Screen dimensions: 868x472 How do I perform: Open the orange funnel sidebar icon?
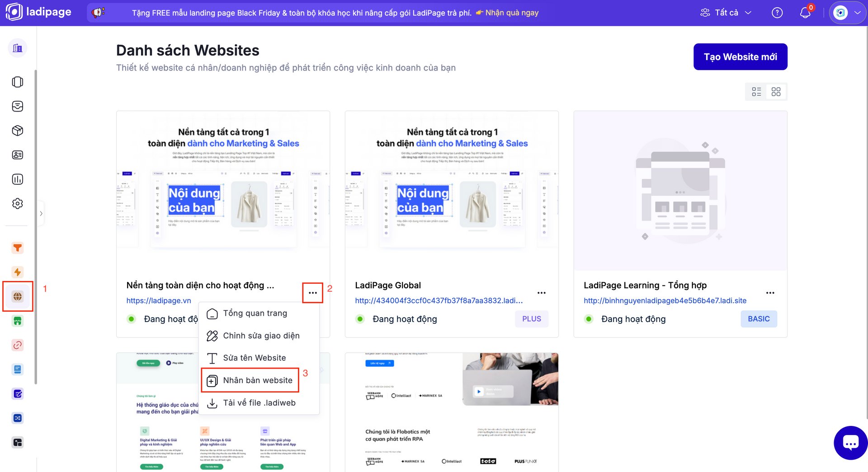click(18, 248)
